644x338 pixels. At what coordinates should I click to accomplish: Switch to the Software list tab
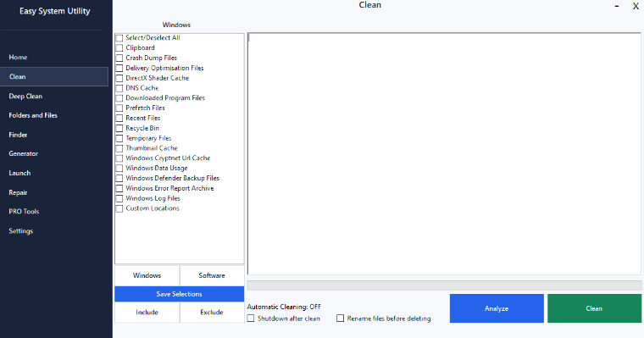click(212, 275)
